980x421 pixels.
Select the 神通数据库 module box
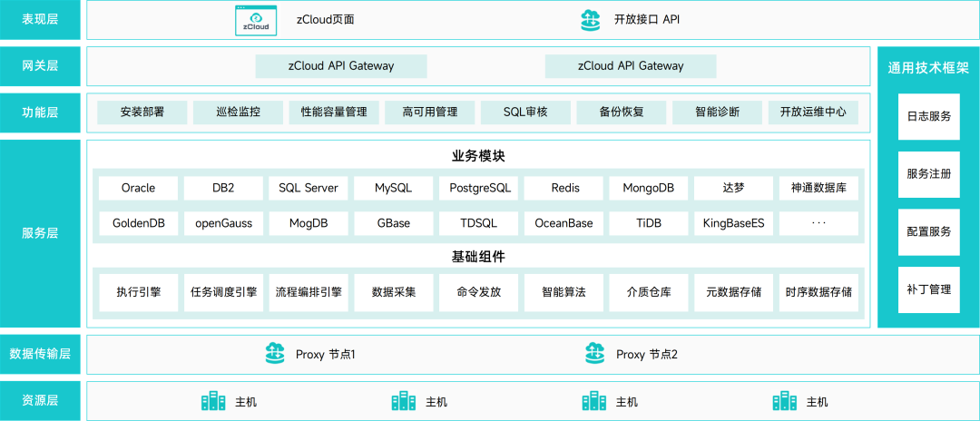[x=818, y=188]
